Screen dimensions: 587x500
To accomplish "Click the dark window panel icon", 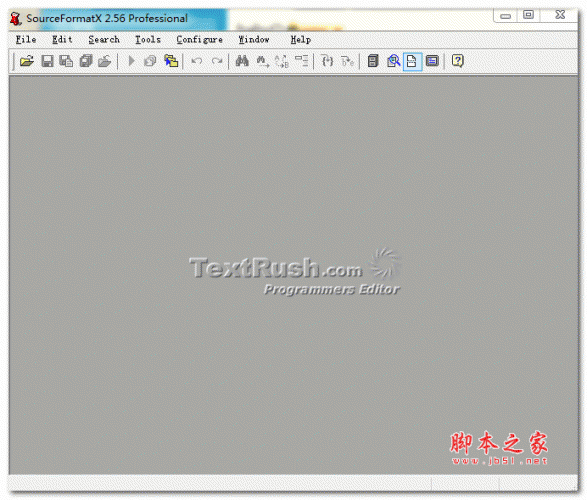I will tap(432, 61).
